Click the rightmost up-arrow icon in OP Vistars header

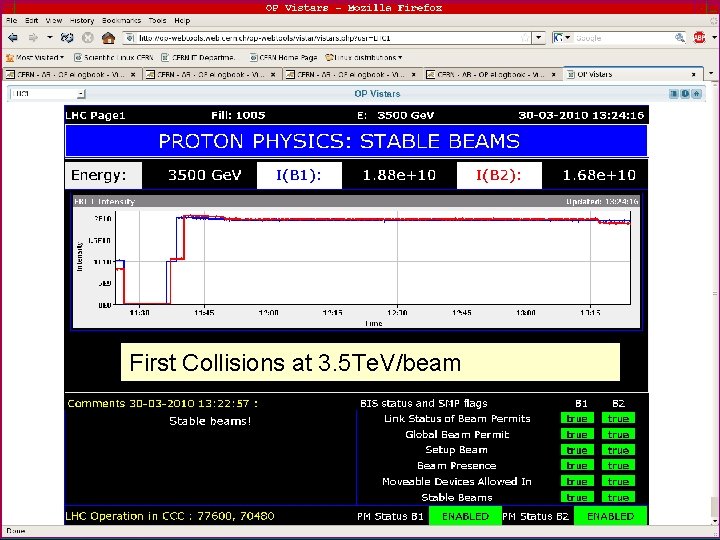(697, 94)
